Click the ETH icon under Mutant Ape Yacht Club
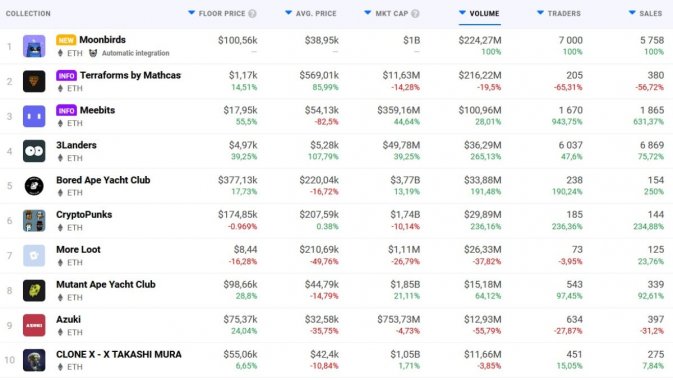The height and width of the screenshot is (380, 673). coord(60,297)
